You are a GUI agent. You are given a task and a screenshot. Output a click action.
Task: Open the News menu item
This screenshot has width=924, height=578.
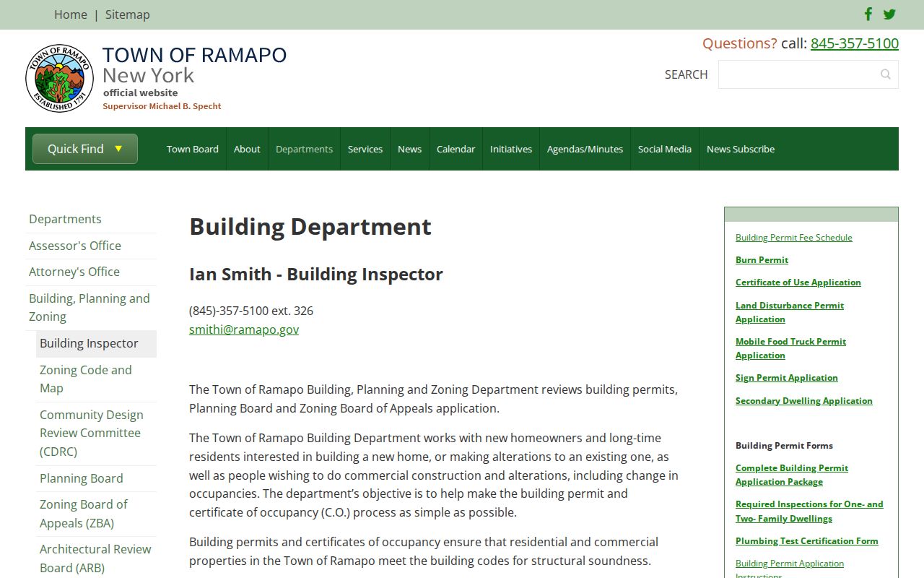coord(409,149)
